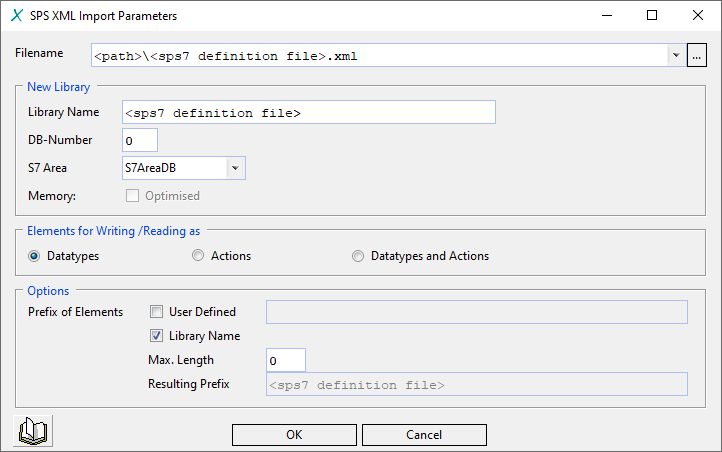Expand the Filename history dropdown

(x=676, y=56)
